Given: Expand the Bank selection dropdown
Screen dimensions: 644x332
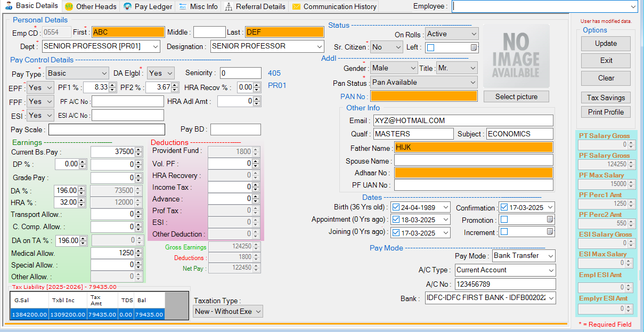Looking at the screenshot, I should [x=552, y=298].
